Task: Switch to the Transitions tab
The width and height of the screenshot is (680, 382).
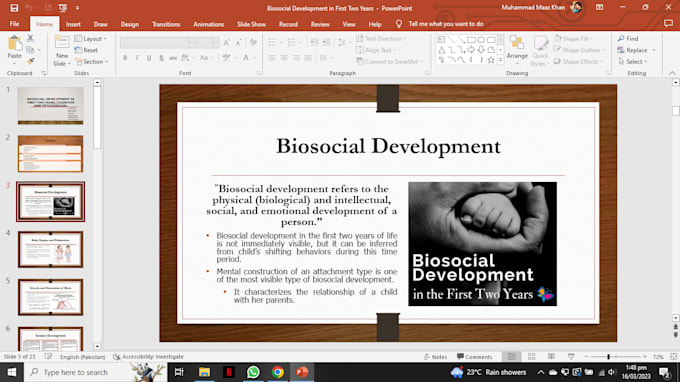Action: [x=166, y=24]
